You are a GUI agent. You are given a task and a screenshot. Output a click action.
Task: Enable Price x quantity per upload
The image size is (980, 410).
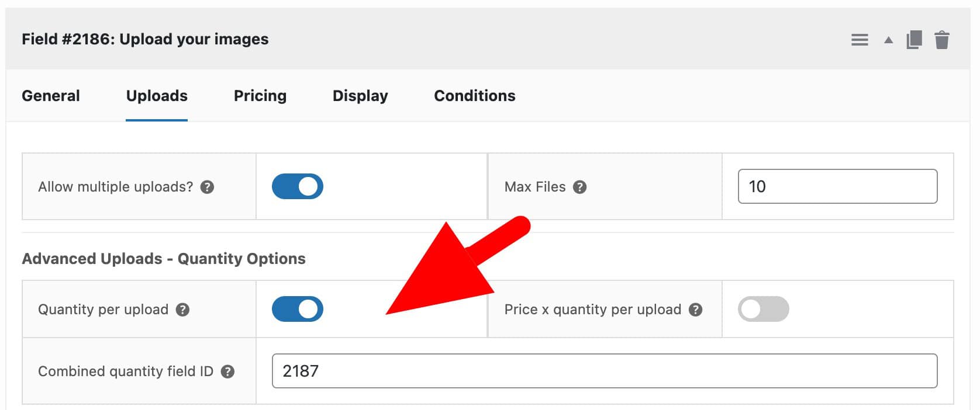(764, 309)
